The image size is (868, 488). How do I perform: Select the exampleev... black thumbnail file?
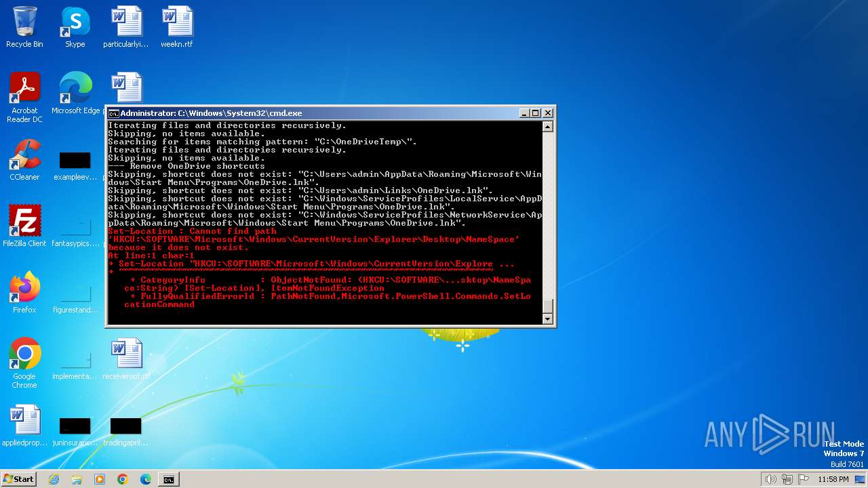pos(75,165)
